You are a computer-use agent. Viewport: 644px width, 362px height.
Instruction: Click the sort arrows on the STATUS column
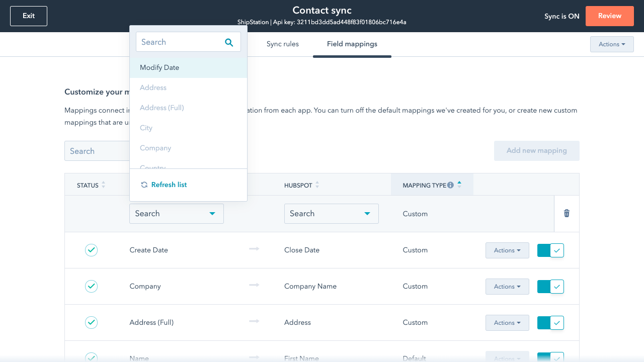pos(104,185)
